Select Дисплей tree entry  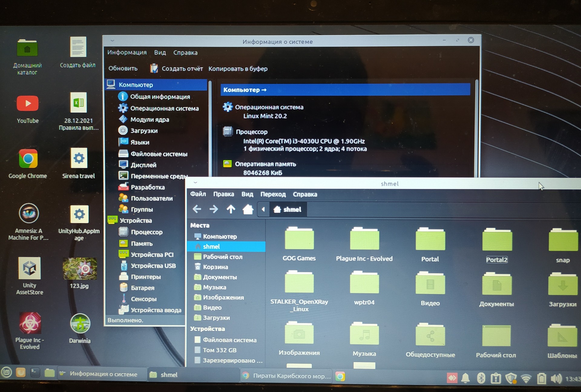(x=138, y=165)
